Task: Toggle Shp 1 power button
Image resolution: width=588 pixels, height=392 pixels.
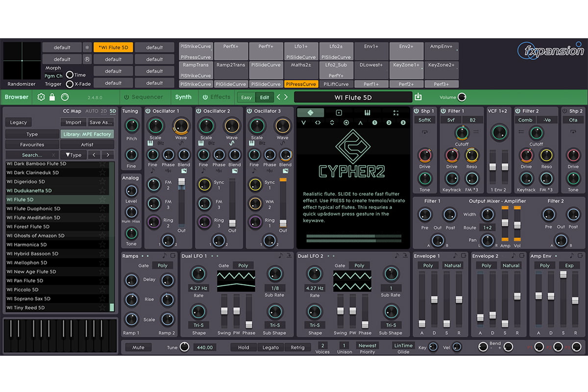Action: 416,111
